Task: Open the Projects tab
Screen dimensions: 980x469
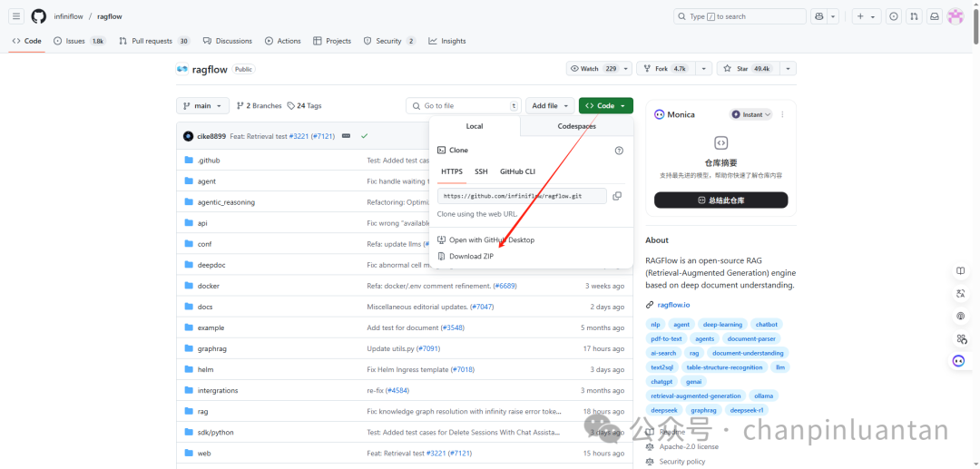Action: click(x=332, y=41)
